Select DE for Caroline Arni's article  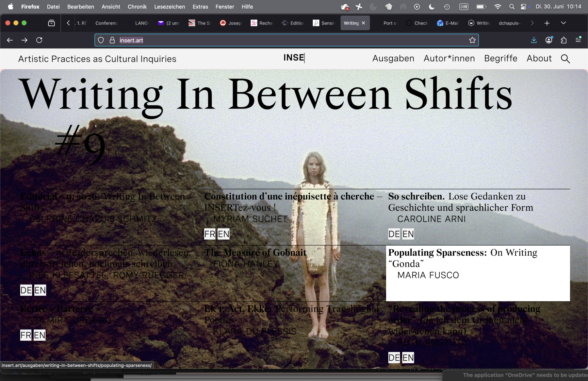tap(394, 234)
